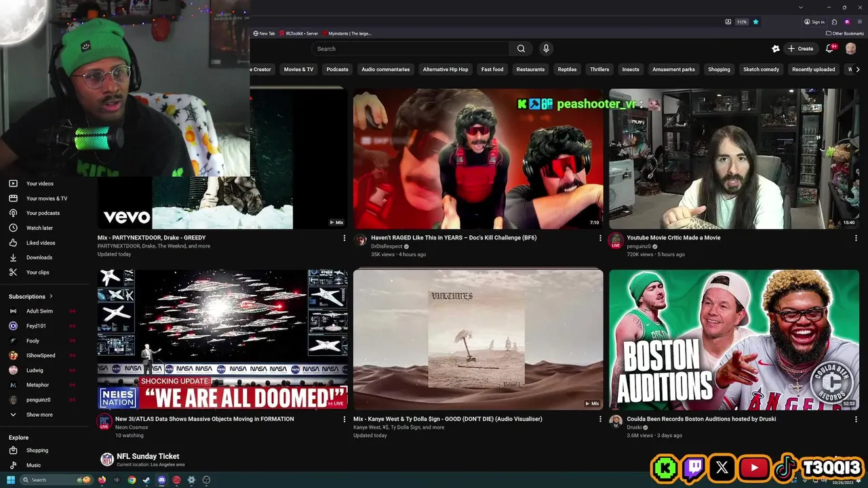Open options for Coulda Been Records video
This screenshot has height=488, width=868.
coord(856,420)
